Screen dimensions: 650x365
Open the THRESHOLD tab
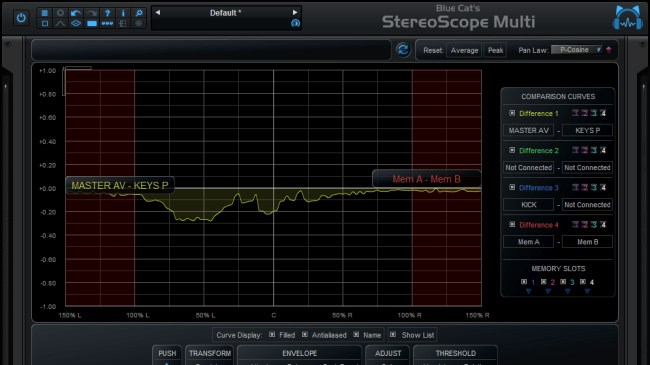(456, 354)
